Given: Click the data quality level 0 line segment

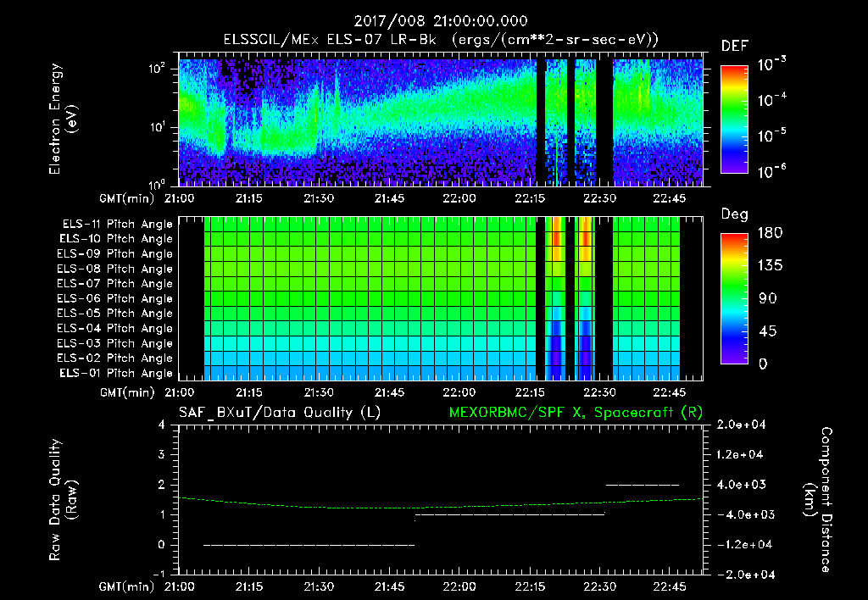Looking at the screenshot, I should (309, 545).
